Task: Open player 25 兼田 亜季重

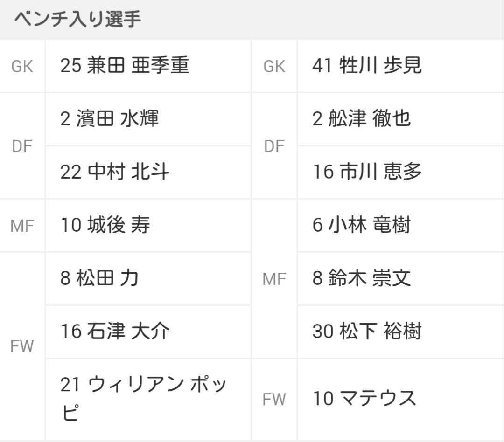Action: (148, 66)
